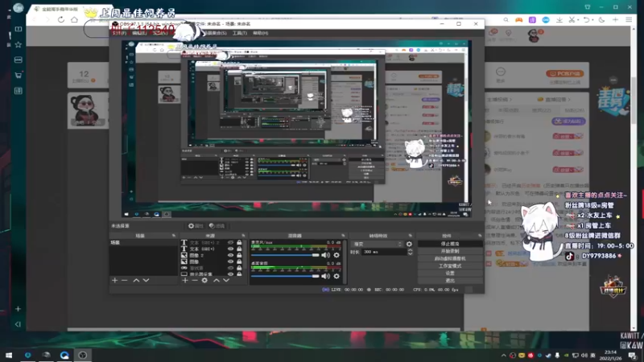
Task: Open source properties gear in Sources toolbar
Action: point(204,280)
